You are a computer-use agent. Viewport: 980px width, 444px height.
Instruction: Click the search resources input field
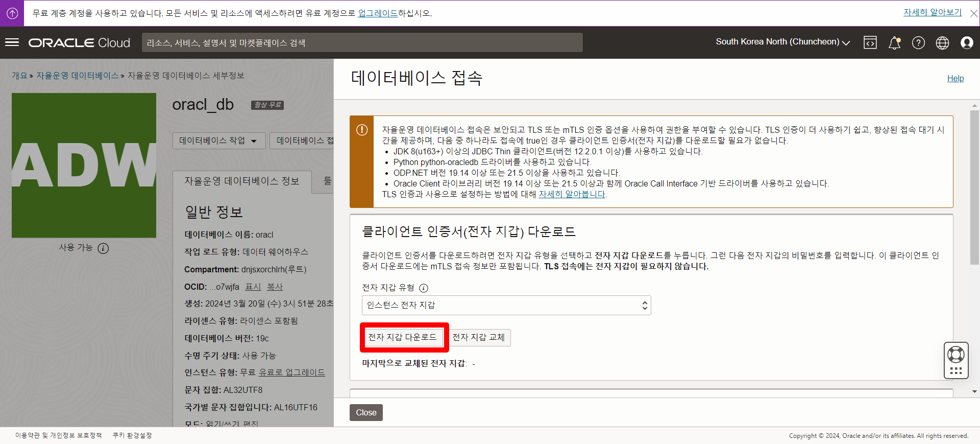tap(362, 43)
